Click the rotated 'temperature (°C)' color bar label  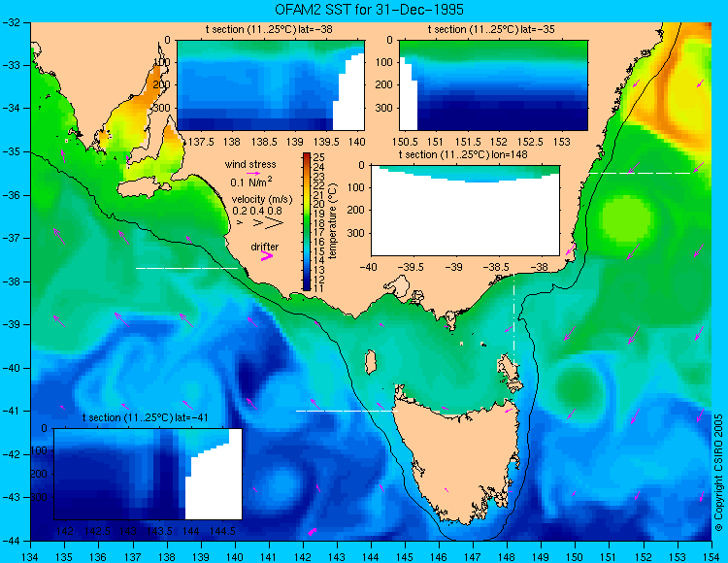332,221
